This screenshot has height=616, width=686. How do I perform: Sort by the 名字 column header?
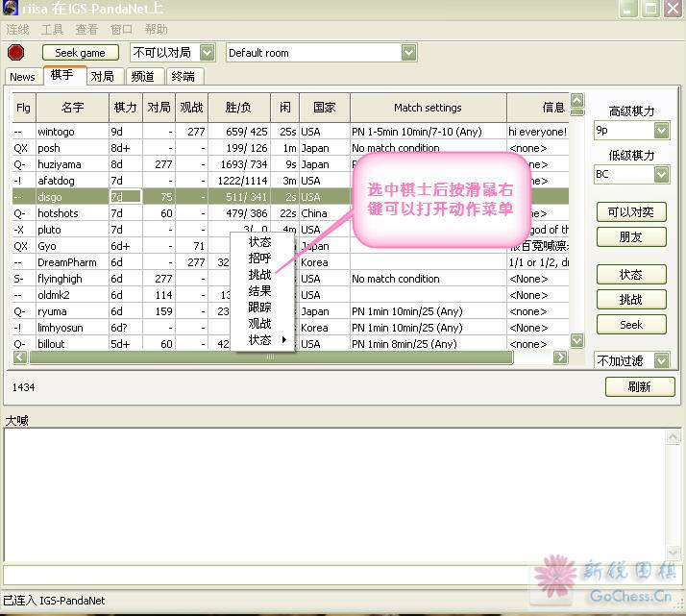pyautogui.click(x=73, y=108)
